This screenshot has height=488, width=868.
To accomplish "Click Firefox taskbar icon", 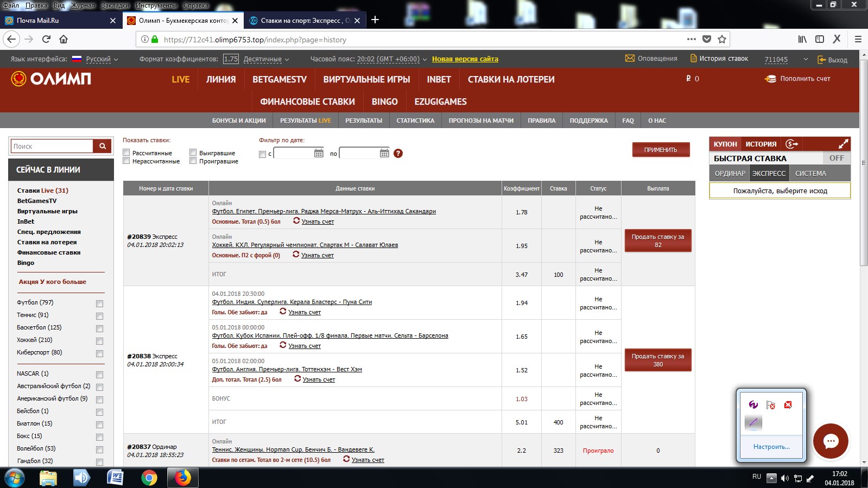I will point(182,478).
